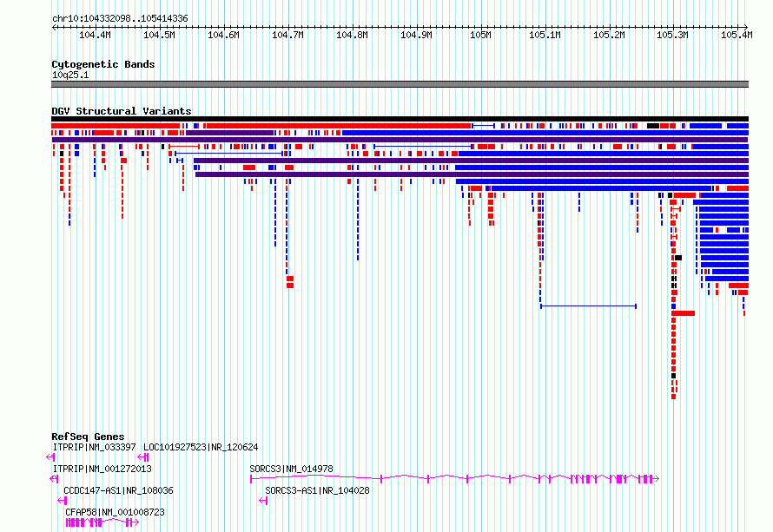Click the LOC101927523 gene arrow glyph
This screenshot has height=532, width=773.
[143, 457]
